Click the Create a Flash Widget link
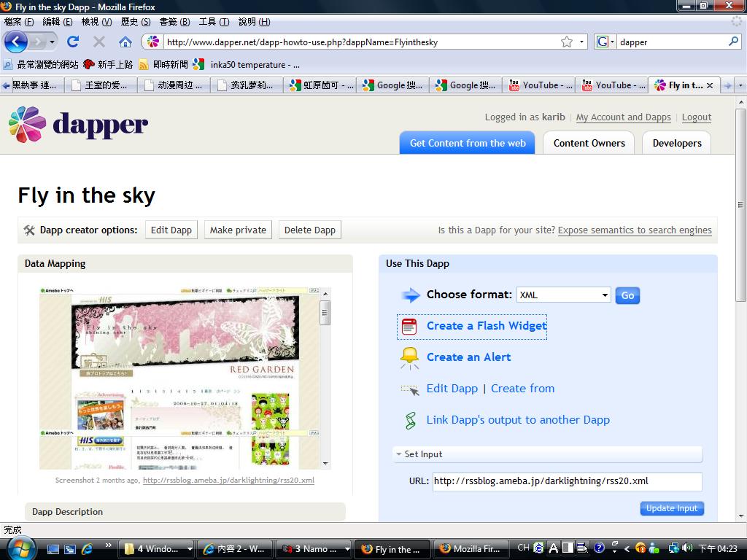747x560 pixels. click(487, 326)
